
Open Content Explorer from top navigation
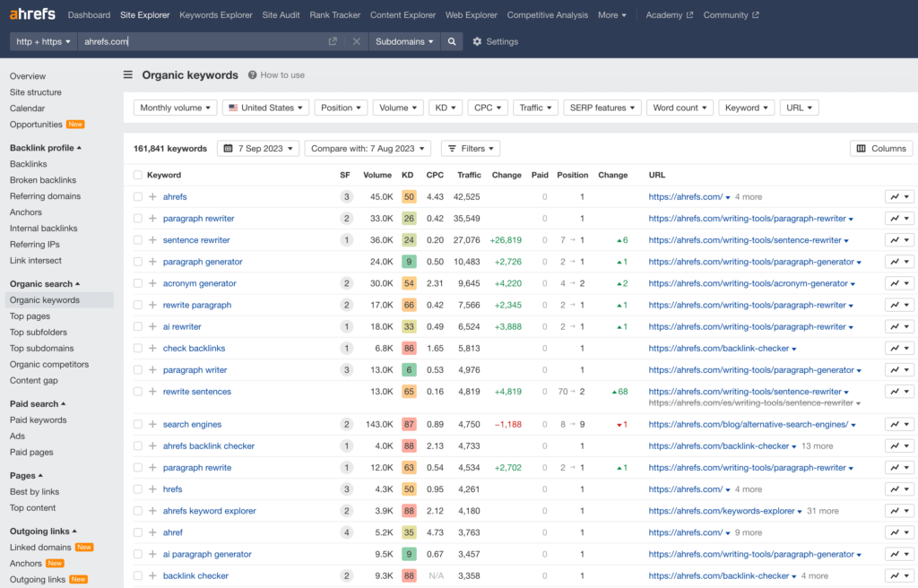pos(403,15)
